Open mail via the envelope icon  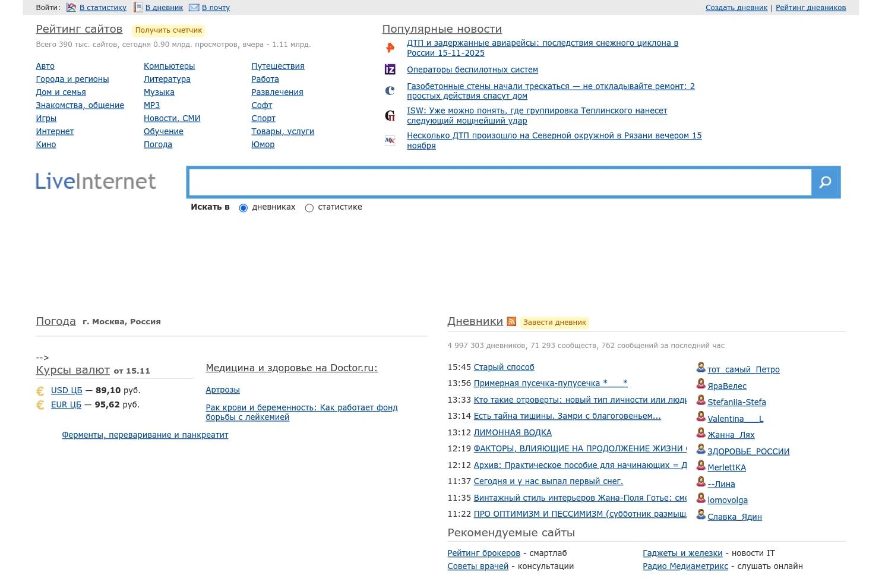pyautogui.click(x=194, y=7)
